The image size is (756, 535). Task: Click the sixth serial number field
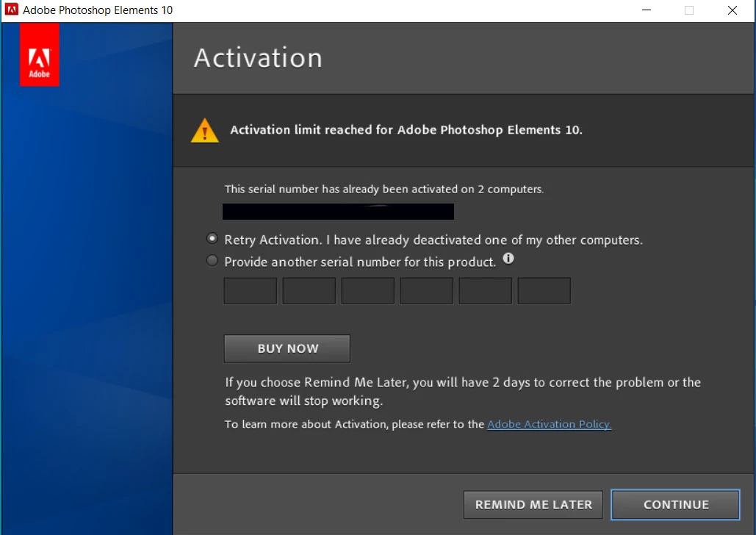(544, 290)
